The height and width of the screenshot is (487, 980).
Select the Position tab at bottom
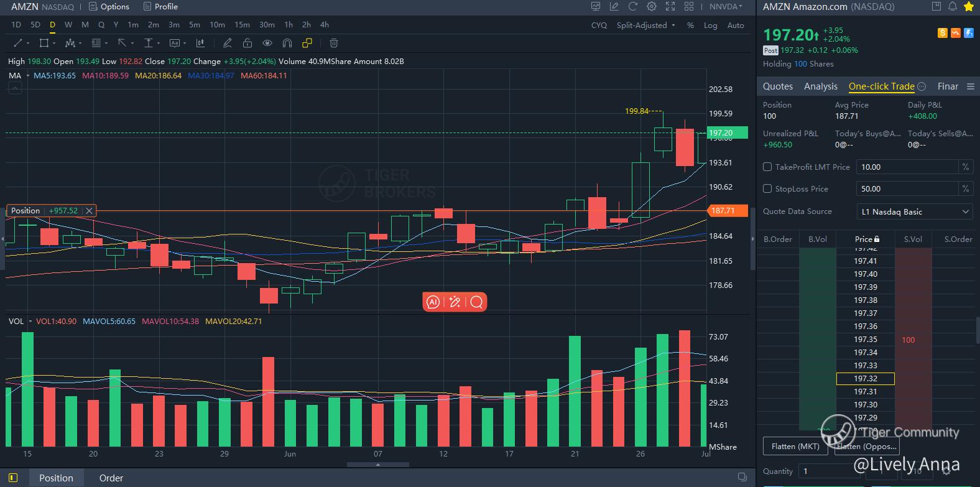[x=56, y=478]
